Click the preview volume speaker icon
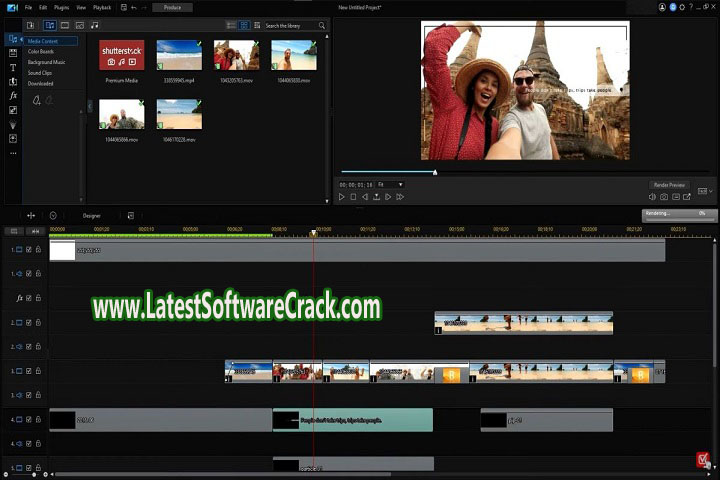Viewport: 720px width, 480px height. tap(649, 197)
